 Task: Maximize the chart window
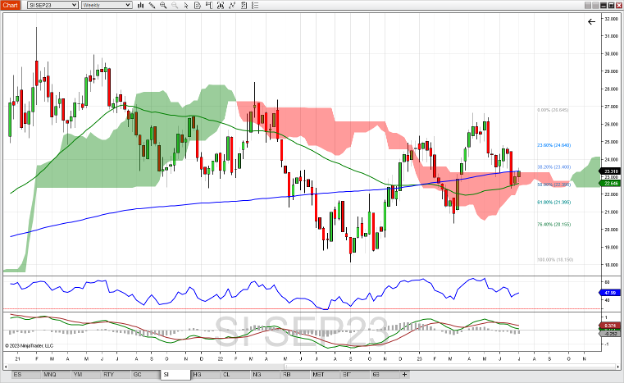click(611, 5)
